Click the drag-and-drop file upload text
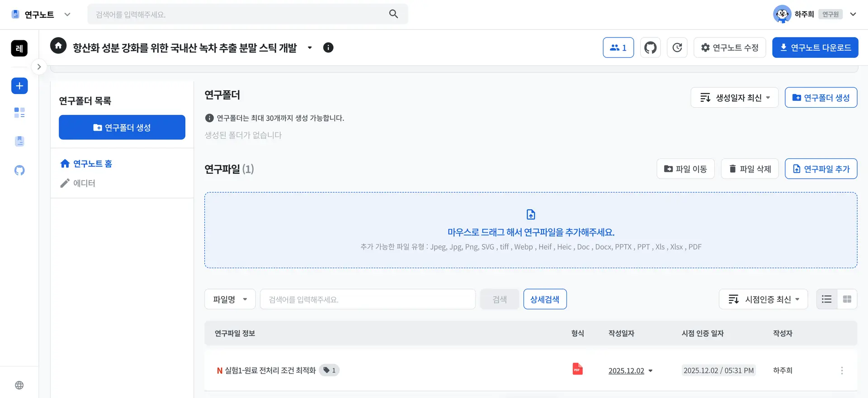This screenshot has width=868, height=398. coord(531,232)
